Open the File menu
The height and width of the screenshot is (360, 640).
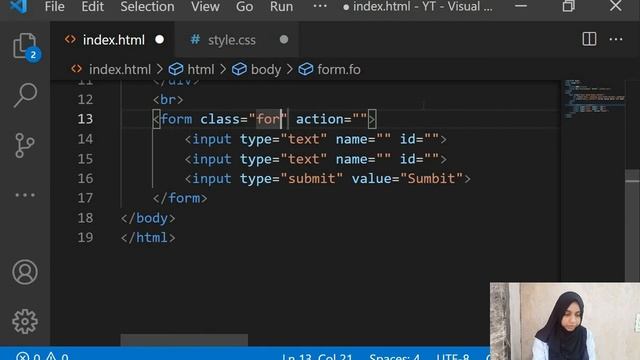54,7
